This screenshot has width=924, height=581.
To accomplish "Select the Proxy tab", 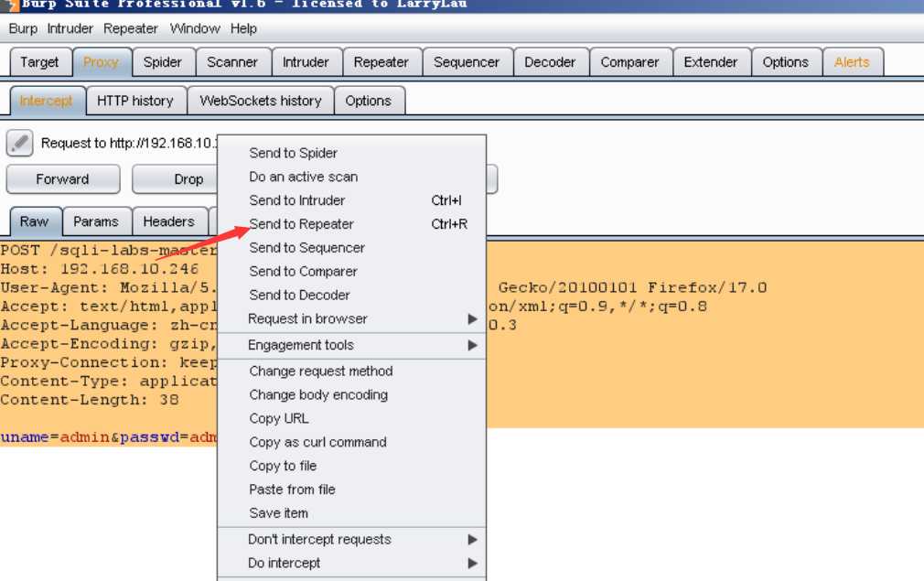I will point(101,62).
